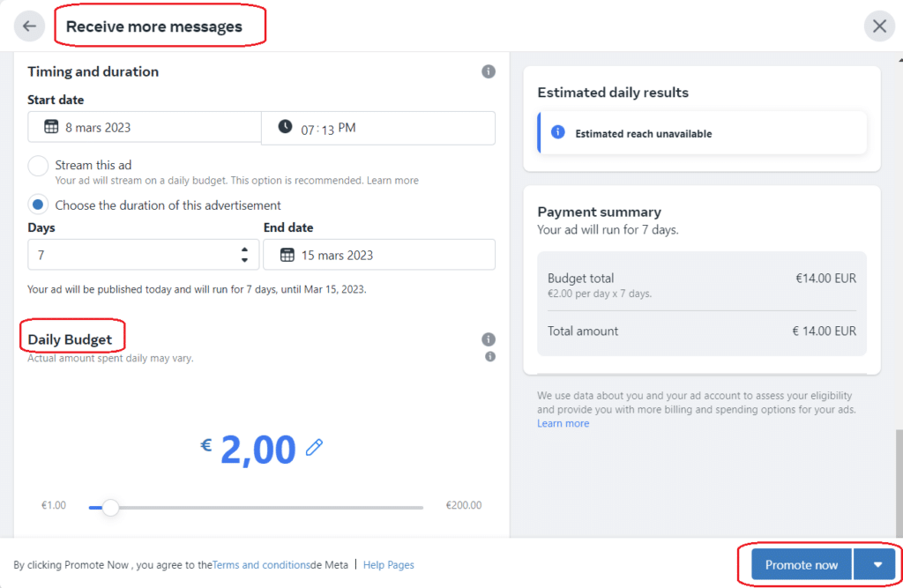Open the Help Pages link
Viewport: 903px width, 588px height.
[x=388, y=565]
